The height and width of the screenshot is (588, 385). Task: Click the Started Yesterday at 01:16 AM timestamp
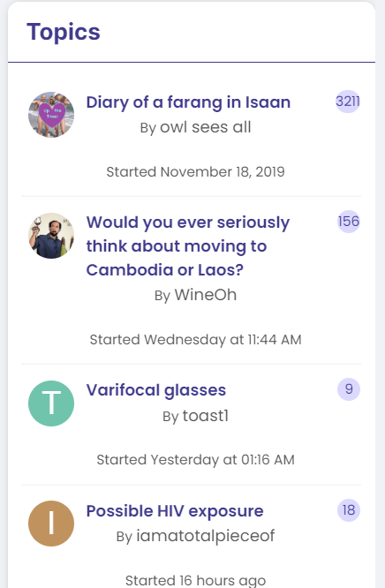pos(195,460)
